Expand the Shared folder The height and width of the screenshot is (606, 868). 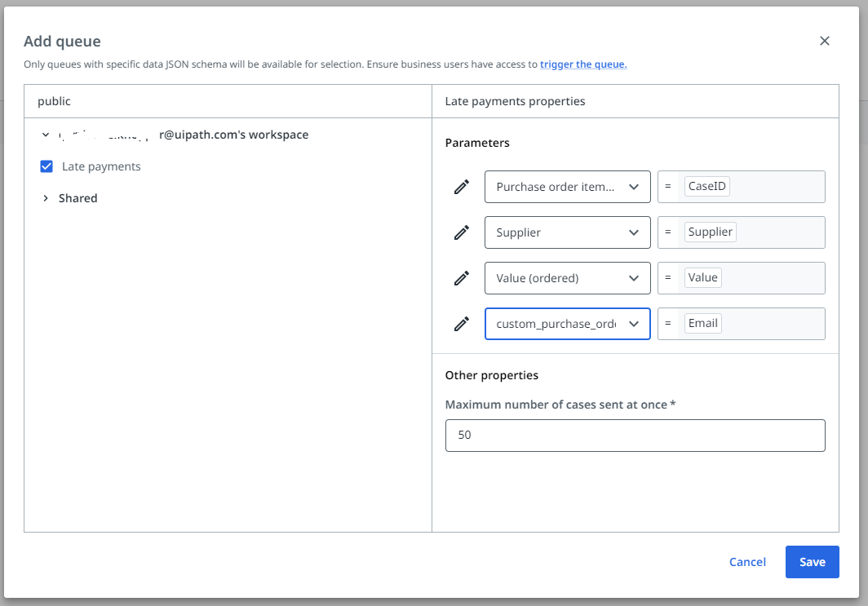point(46,198)
